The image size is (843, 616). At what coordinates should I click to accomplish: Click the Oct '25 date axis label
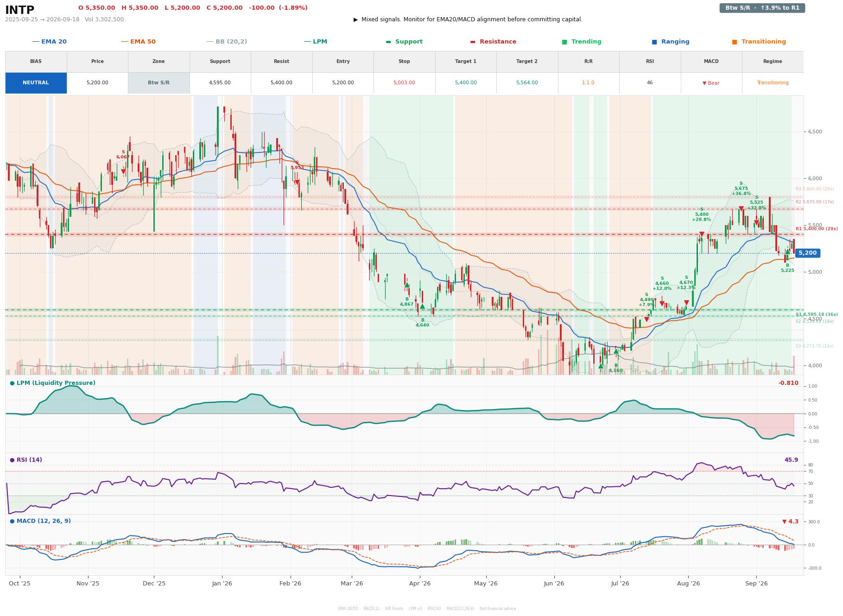pyautogui.click(x=19, y=584)
